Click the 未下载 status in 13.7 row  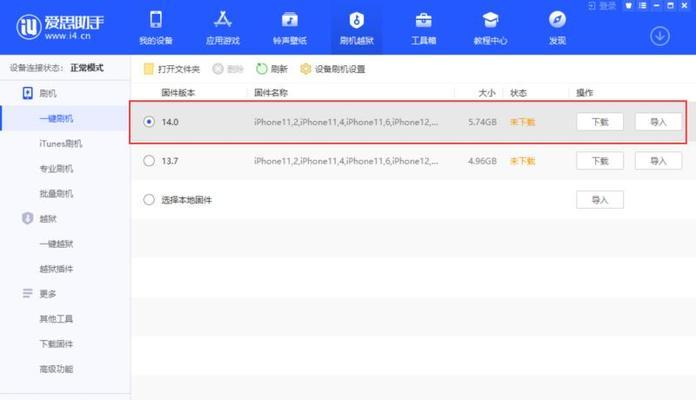click(x=522, y=161)
